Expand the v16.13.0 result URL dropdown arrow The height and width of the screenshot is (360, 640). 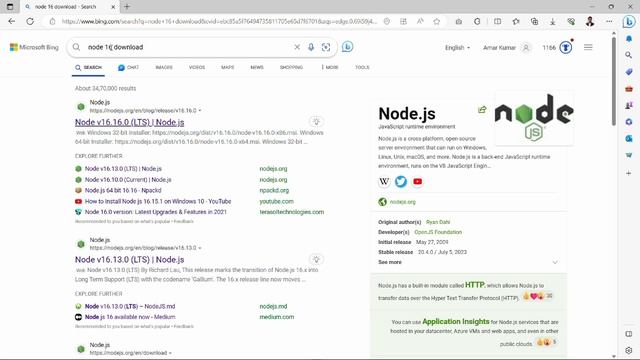(200, 248)
